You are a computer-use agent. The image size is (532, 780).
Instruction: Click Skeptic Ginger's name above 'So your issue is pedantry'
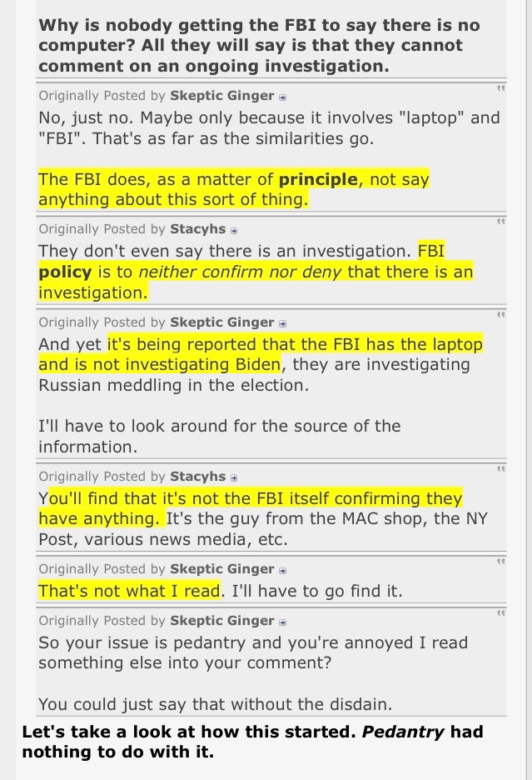point(221,621)
